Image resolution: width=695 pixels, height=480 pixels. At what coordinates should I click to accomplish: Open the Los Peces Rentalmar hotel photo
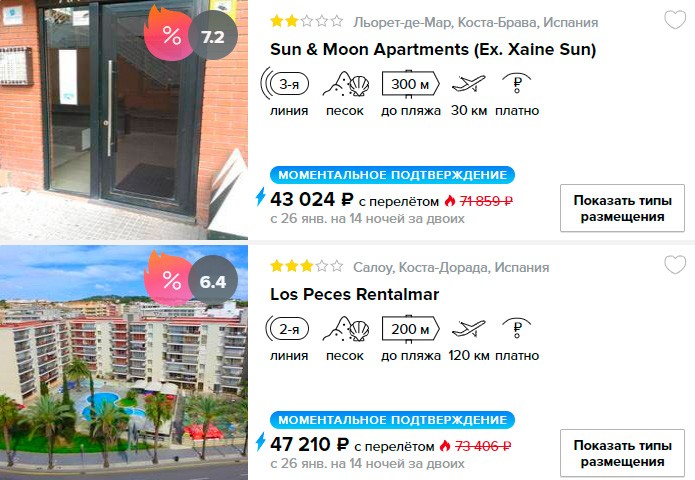click(x=124, y=363)
